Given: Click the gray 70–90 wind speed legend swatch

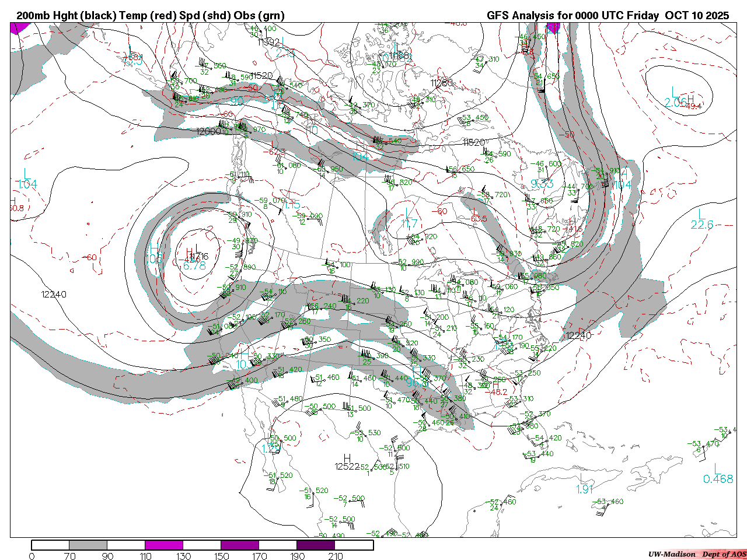Looking at the screenshot, I should click(88, 545).
